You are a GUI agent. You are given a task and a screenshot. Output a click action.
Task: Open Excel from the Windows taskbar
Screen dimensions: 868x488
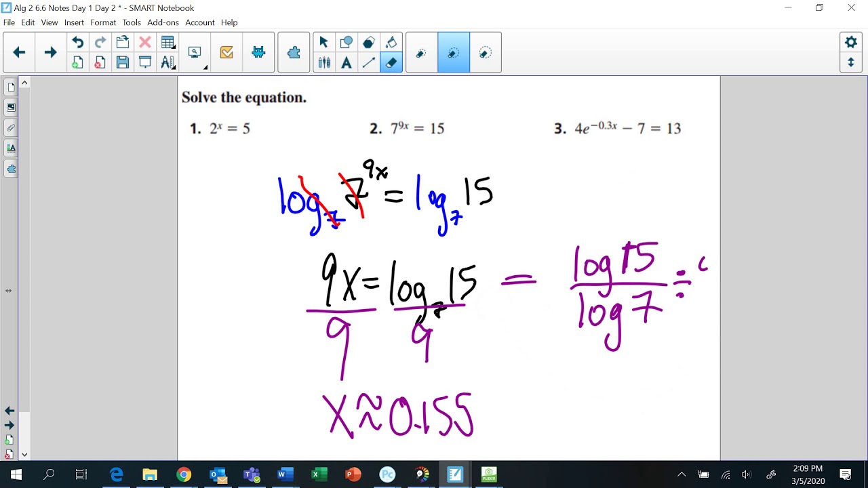(319, 474)
